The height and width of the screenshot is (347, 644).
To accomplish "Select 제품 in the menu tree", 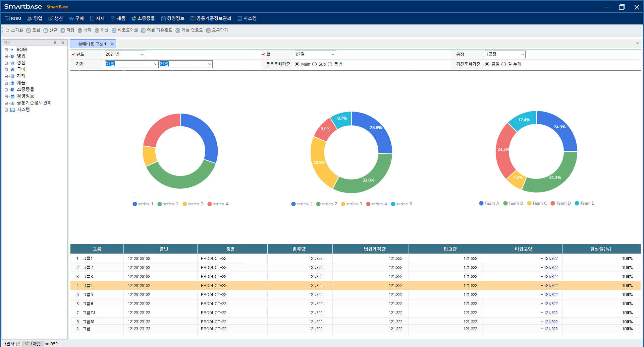I will [x=21, y=83].
